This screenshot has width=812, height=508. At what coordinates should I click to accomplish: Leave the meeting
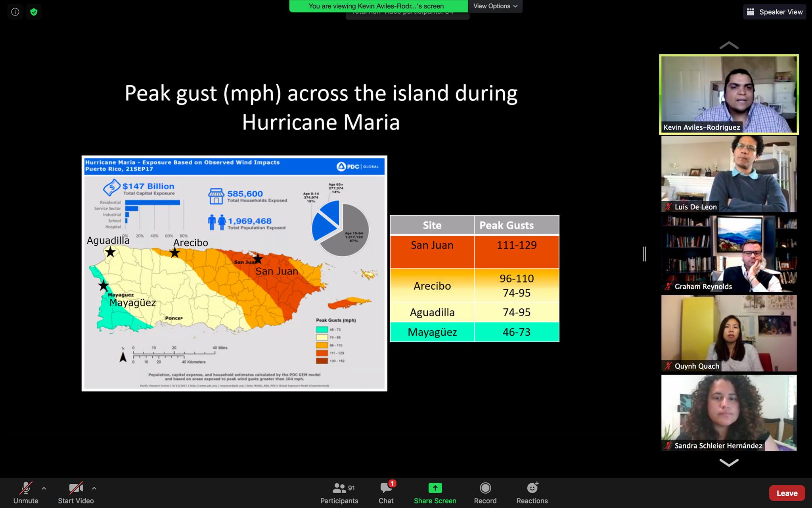click(x=787, y=493)
